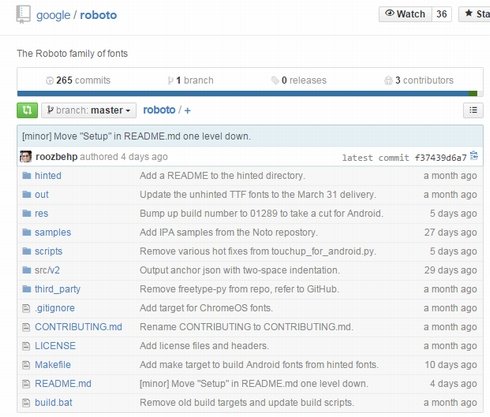Click the blue language color bar

pyautogui.click(x=243, y=94)
